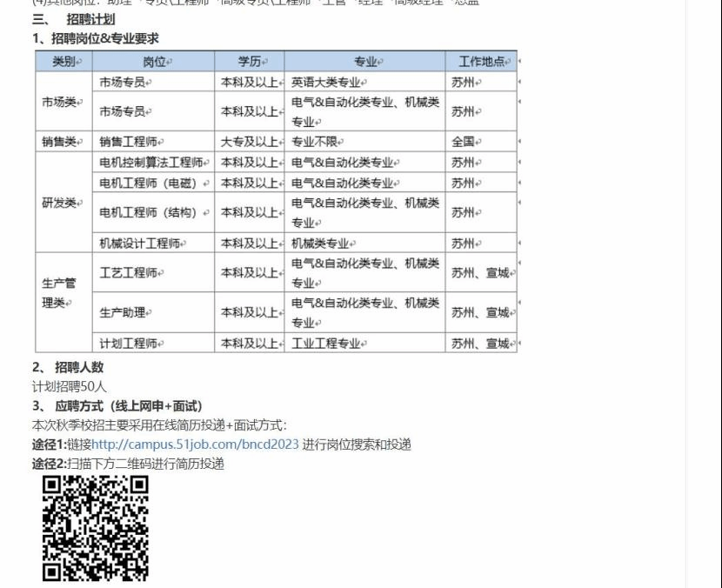
Task: Select the 电机控制算法工程师 table cell
Action: pyautogui.click(x=153, y=163)
